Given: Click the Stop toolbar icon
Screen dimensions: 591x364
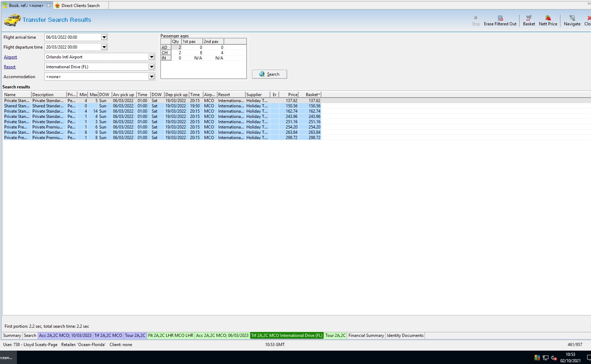Looking at the screenshot, I should [x=476, y=18].
